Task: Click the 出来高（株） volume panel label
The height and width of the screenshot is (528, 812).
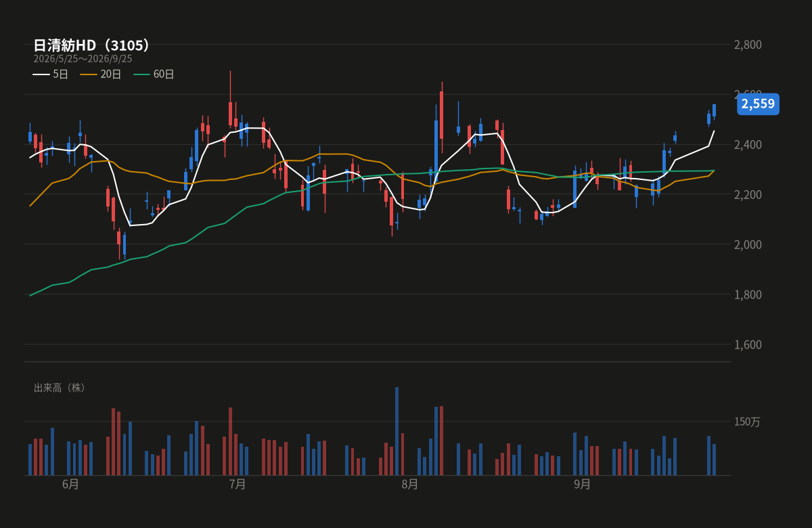Action: pos(60,388)
